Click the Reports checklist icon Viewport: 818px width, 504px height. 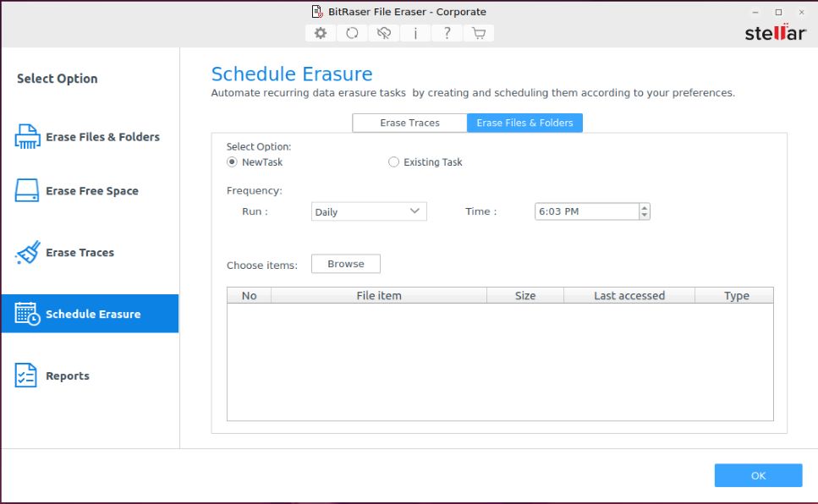point(25,375)
